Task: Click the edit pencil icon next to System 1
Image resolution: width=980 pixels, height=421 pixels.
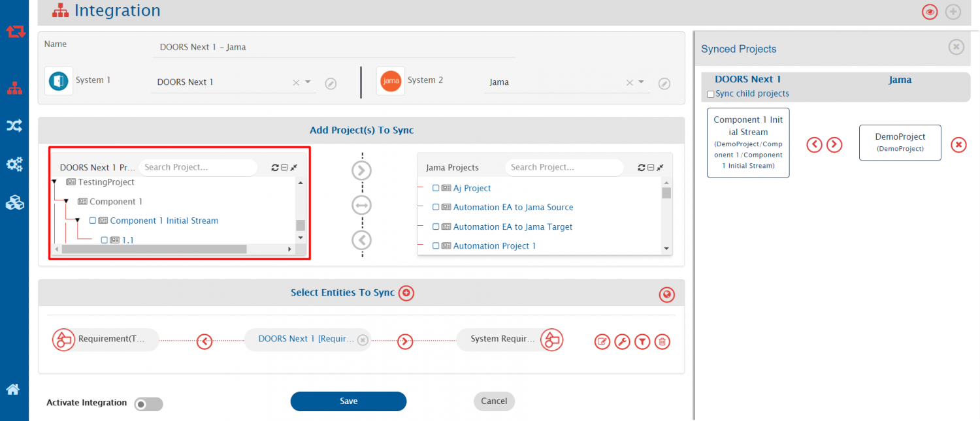Action: [331, 84]
